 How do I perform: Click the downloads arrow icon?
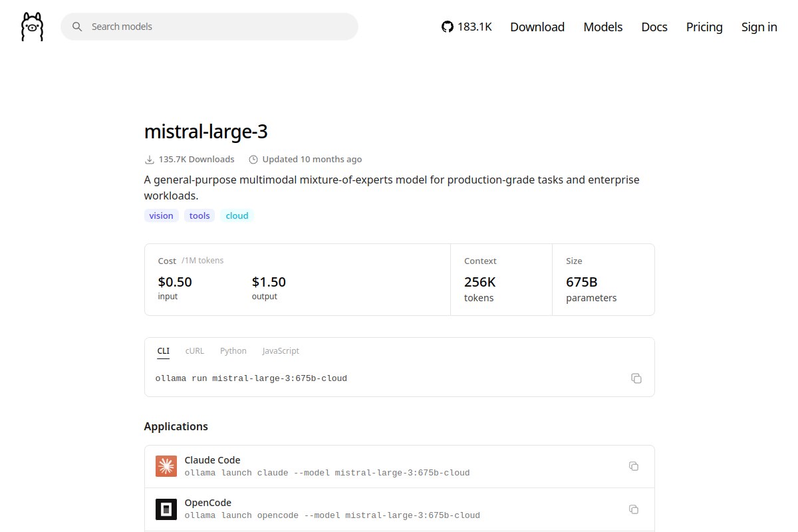[x=149, y=160]
